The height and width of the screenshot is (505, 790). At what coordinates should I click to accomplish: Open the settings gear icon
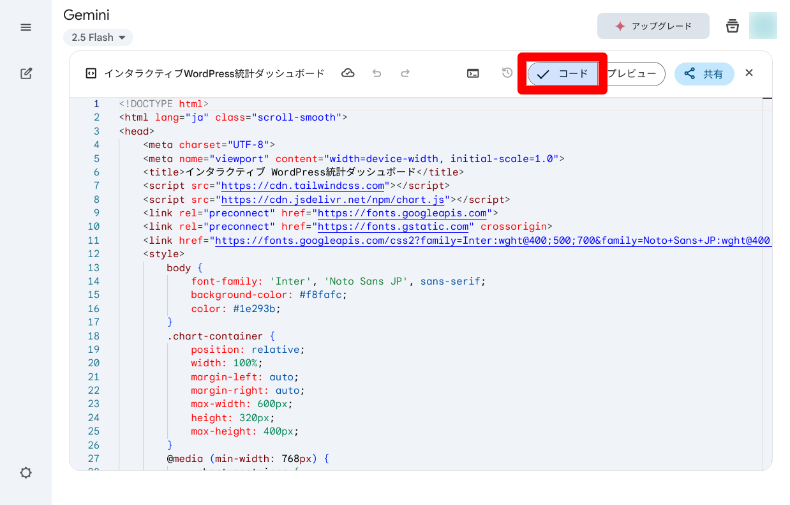[x=26, y=473]
